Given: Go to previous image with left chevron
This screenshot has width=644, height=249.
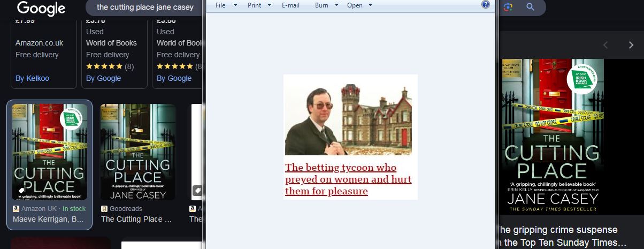Looking at the screenshot, I should pos(605,45).
